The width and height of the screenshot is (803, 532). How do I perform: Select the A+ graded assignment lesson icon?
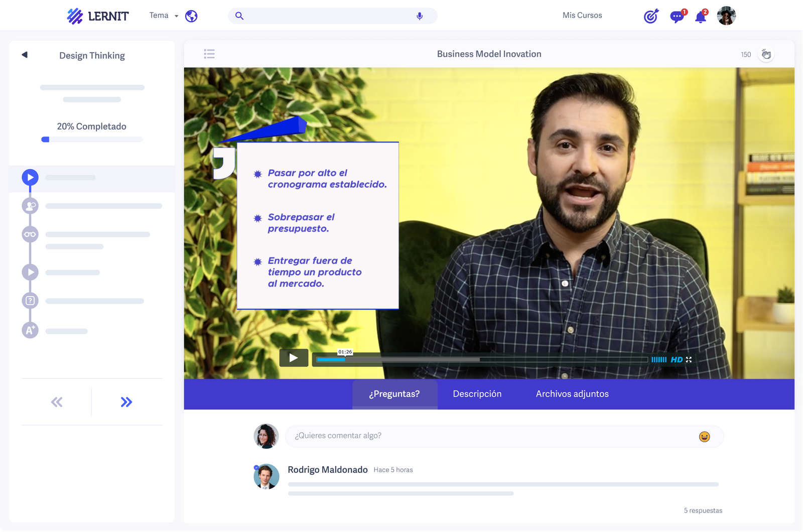pyautogui.click(x=30, y=330)
